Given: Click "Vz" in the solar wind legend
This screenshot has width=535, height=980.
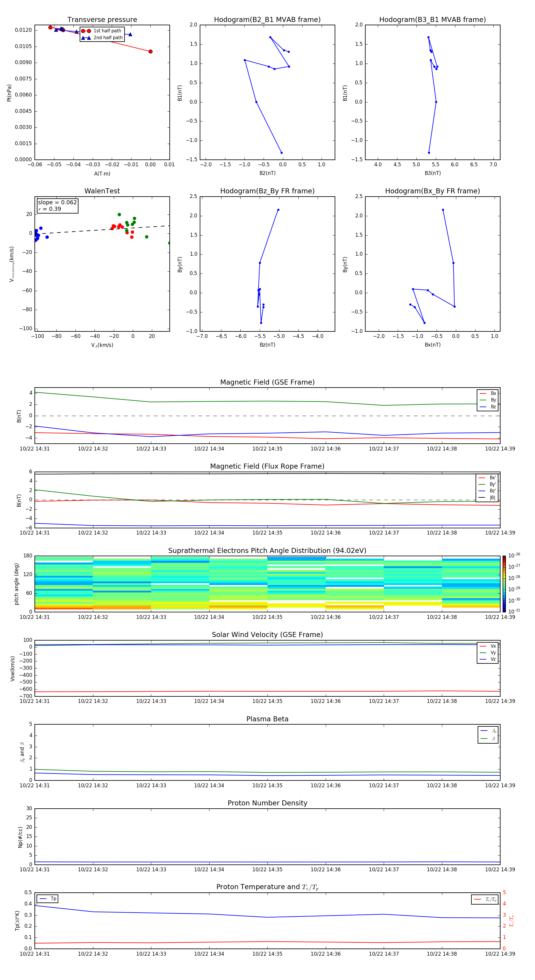Looking at the screenshot, I should (x=493, y=659).
